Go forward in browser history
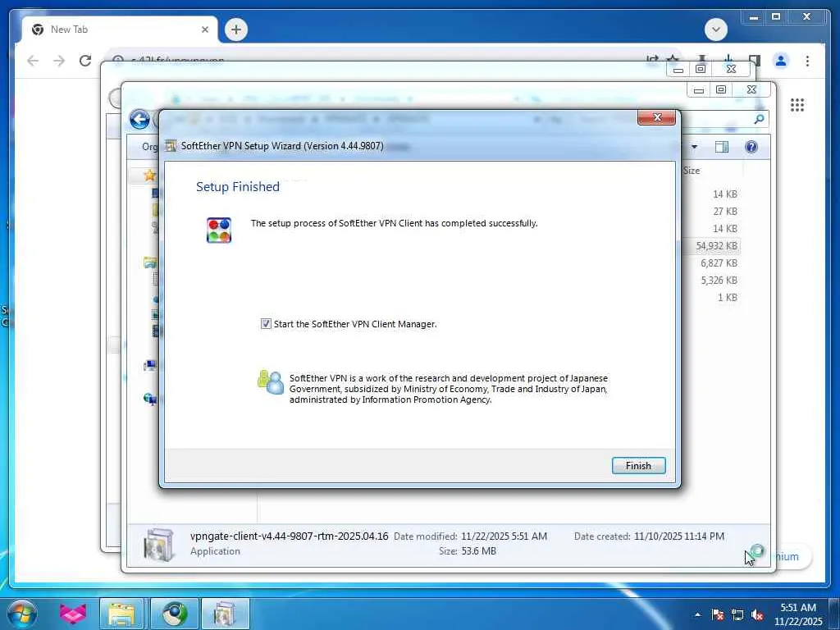The image size is (840, 630). [x=59, y=61]
